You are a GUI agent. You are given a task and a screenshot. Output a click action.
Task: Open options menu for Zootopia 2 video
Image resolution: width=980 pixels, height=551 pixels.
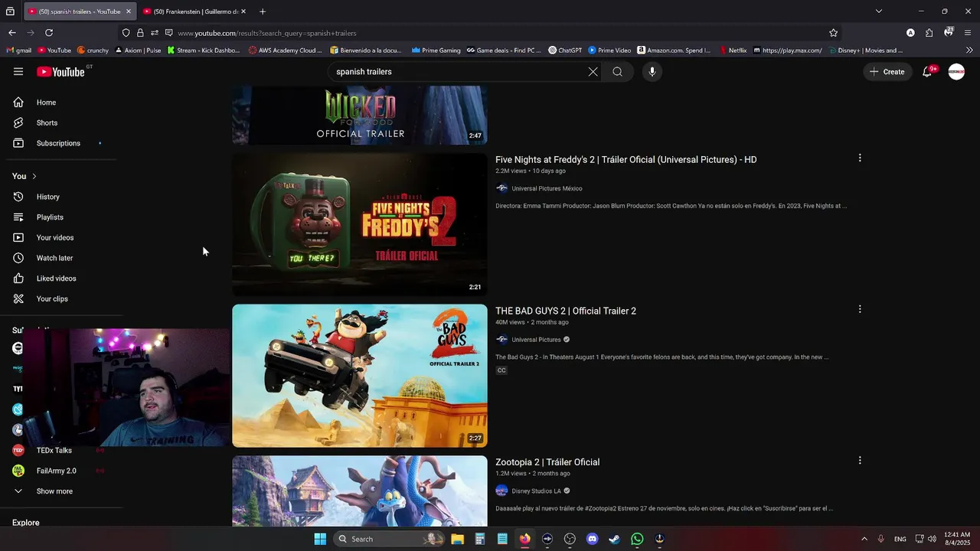tap(860, 461)
